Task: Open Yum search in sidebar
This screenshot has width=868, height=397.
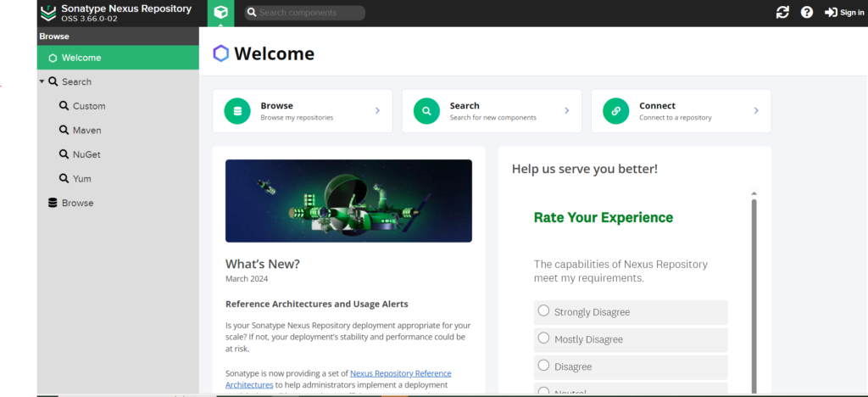Action: (118, 178)
